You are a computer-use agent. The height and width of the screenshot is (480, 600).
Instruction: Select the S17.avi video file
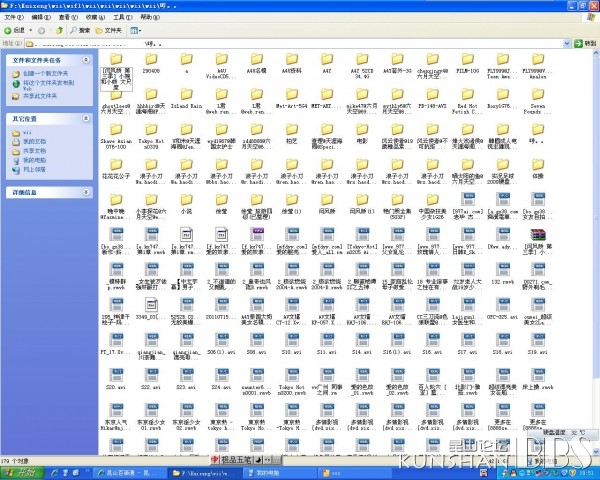coord(468,344)
